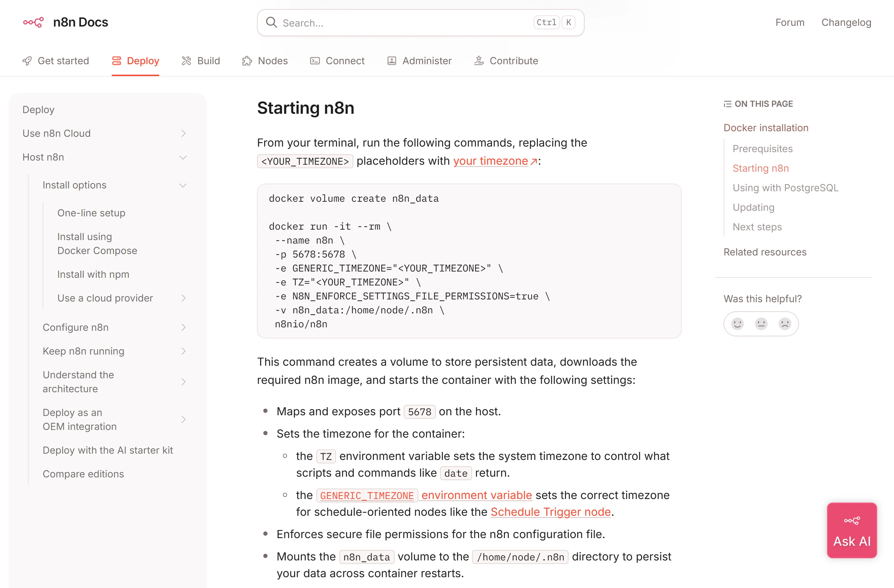Image resolution: width=894 pixels, height=588 pixels.
Task: Open Deploy with the AI starter kit
Action: [108, 450]
